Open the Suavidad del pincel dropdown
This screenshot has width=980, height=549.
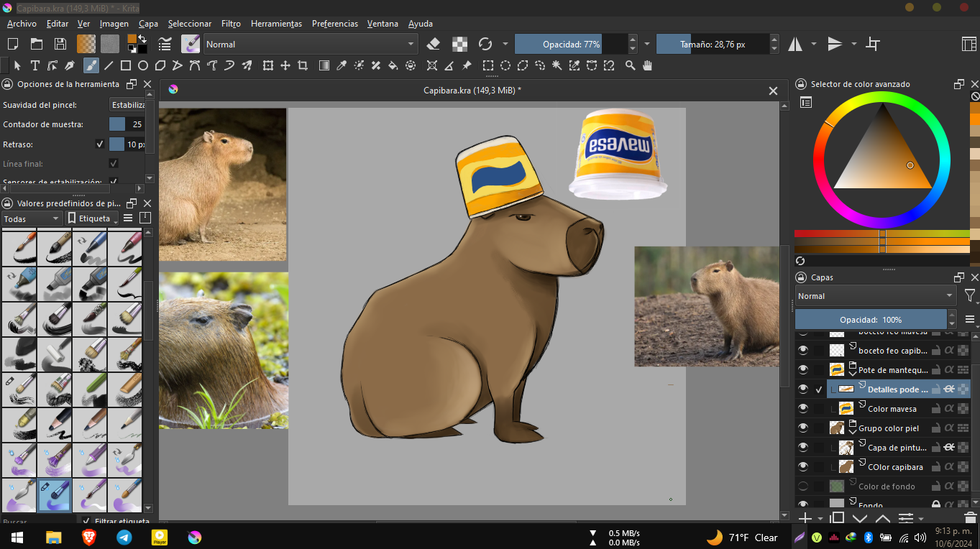click(x=127, y=105)
